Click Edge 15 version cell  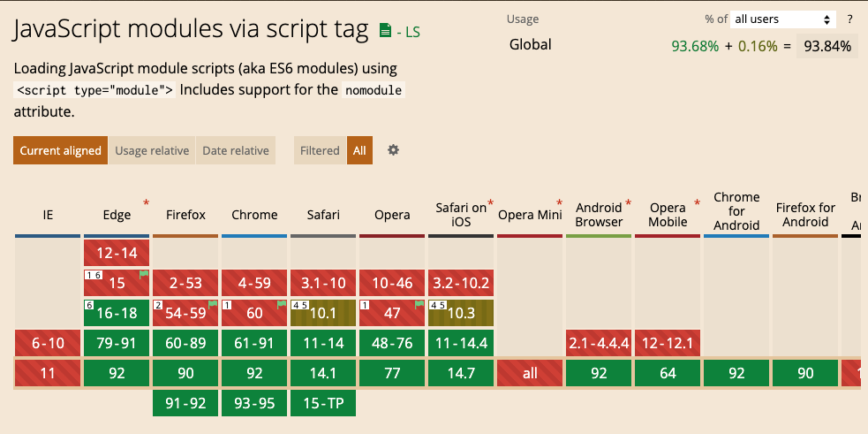coord(117,283)
